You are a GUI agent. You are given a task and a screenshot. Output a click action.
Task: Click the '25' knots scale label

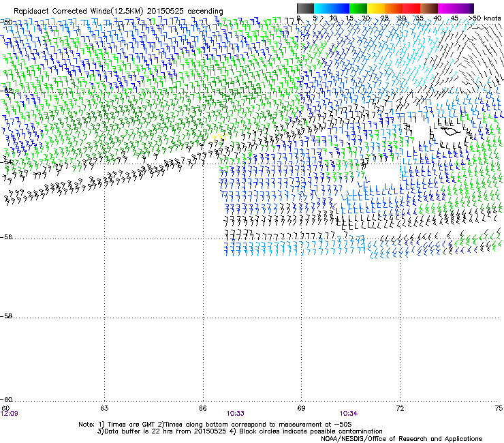click(x=385, y=18)
